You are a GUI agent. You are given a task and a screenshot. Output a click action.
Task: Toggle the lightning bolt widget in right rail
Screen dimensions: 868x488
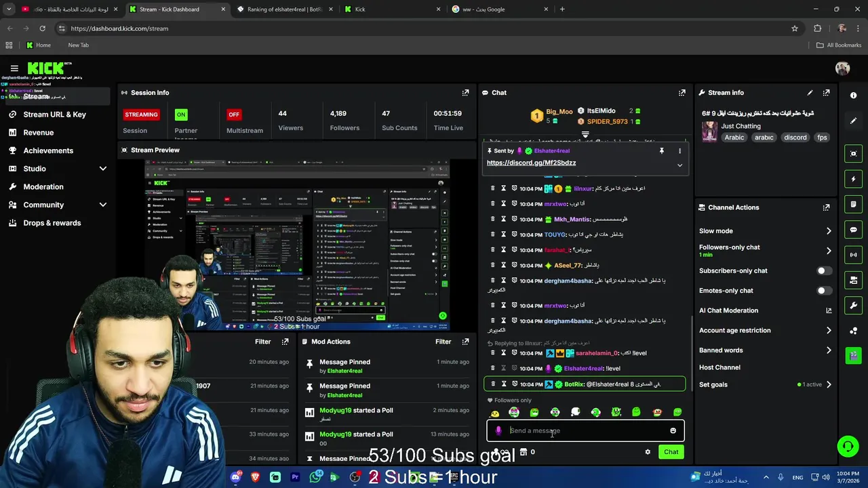click(x=854, y=179)
